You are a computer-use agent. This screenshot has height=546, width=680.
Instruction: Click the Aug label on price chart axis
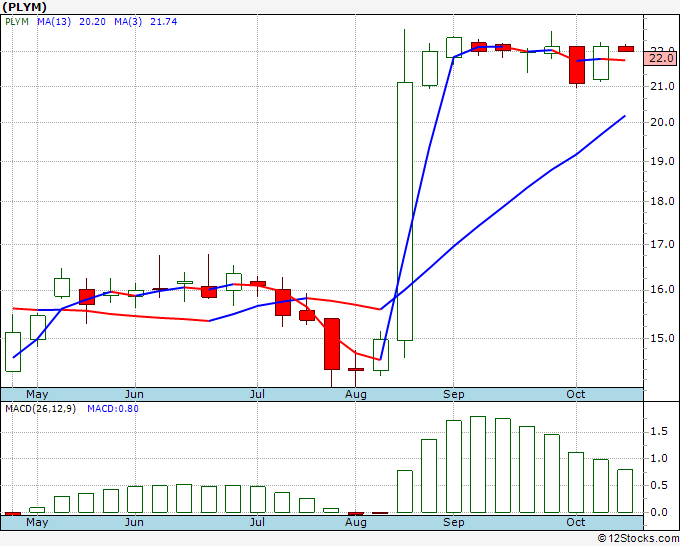[356, 395]
